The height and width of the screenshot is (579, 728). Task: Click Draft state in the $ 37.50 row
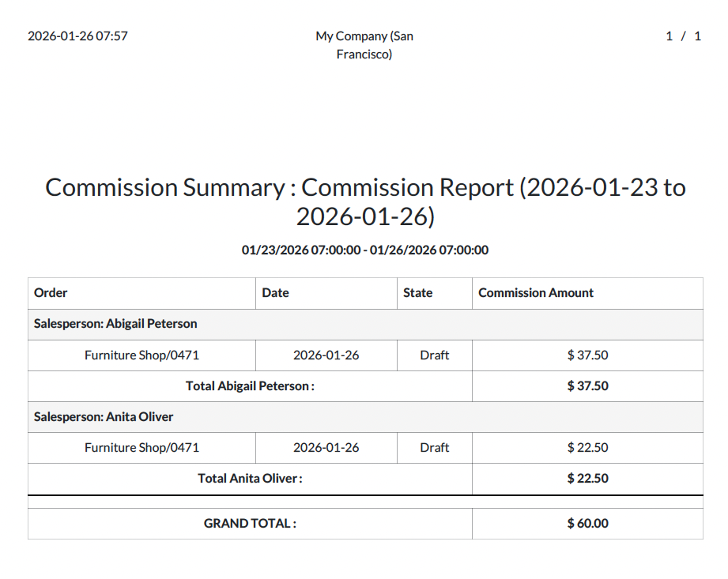(x=435, y=355)
